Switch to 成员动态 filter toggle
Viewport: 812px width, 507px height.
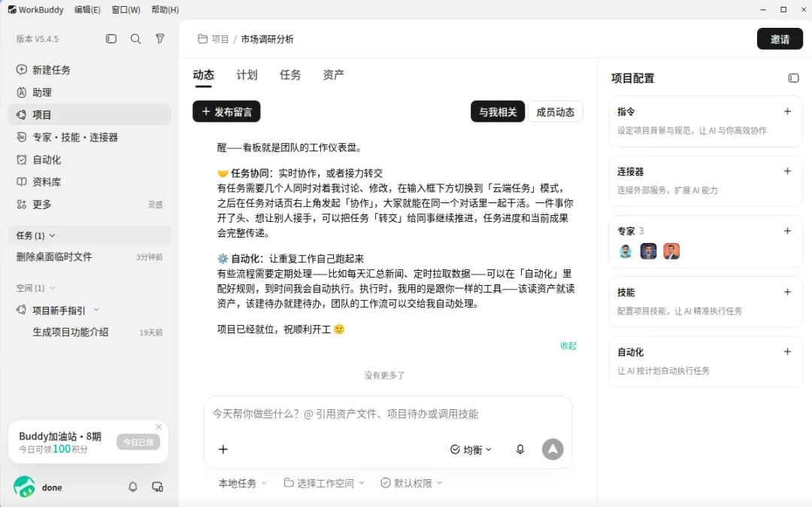[555, 112]
